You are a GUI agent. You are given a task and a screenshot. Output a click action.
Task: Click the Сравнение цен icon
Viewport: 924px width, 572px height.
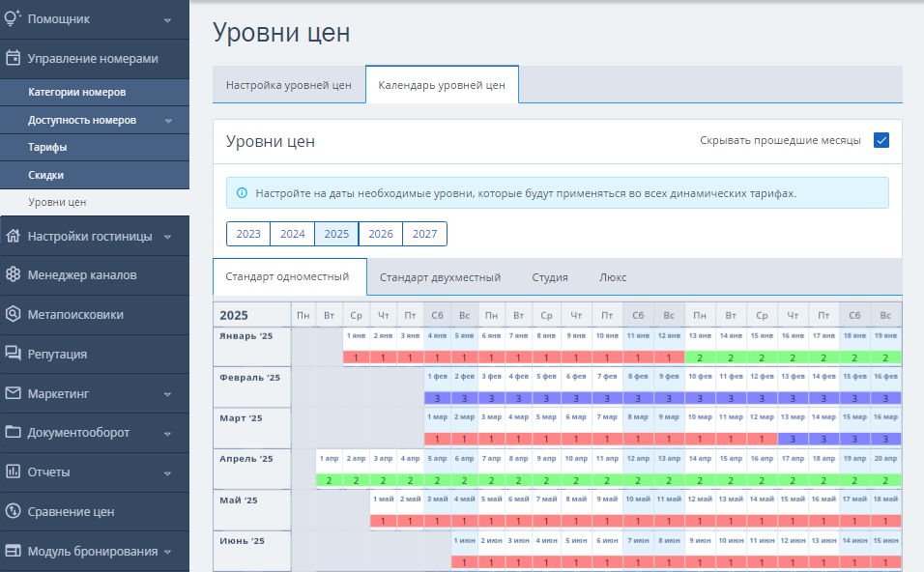[x=13, y=511]
